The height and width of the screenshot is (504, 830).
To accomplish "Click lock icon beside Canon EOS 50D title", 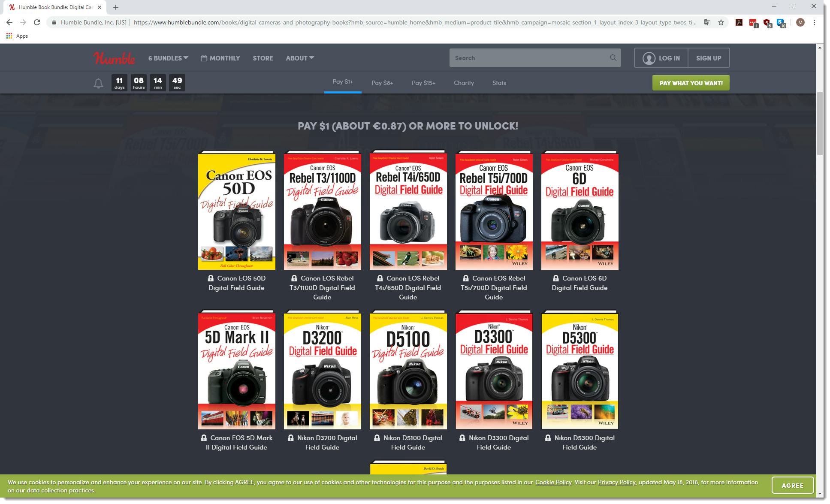I will tap(211, 278).
